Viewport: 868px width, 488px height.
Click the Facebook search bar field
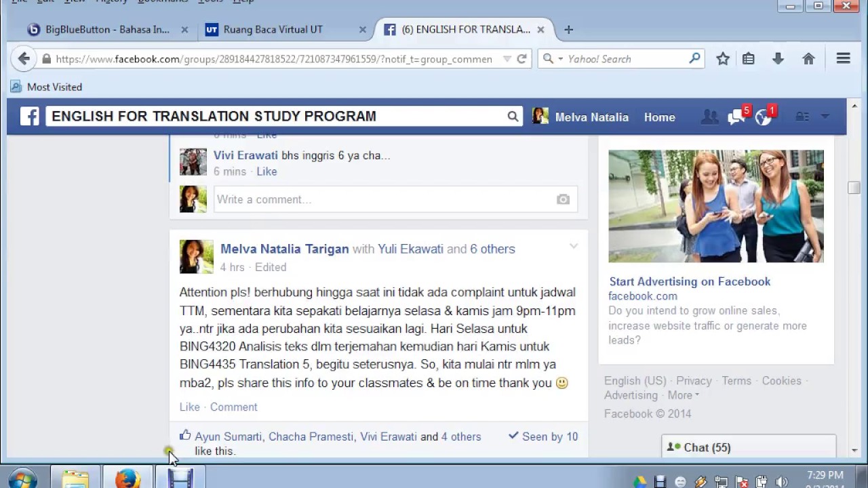(275, 117)
